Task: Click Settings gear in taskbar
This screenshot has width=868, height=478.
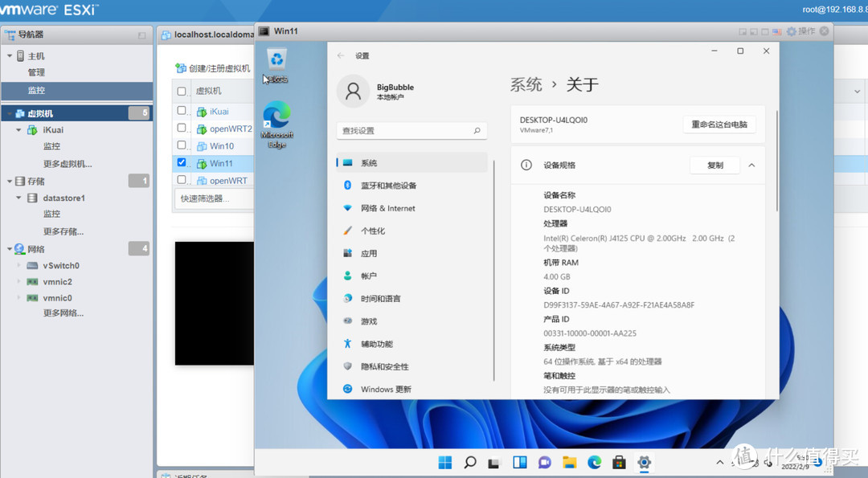Action: (x=644, y=463)
